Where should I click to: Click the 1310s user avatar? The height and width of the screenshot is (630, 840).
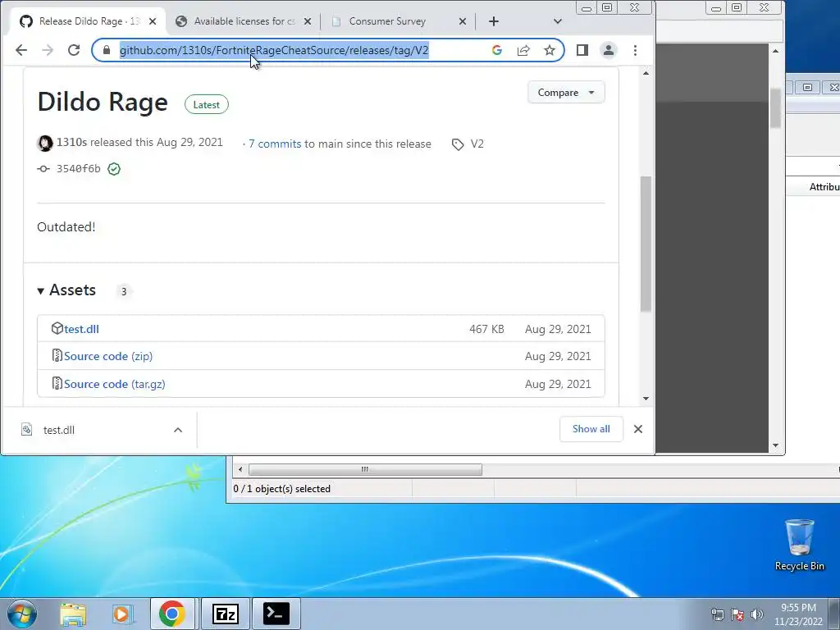(45, 143)
